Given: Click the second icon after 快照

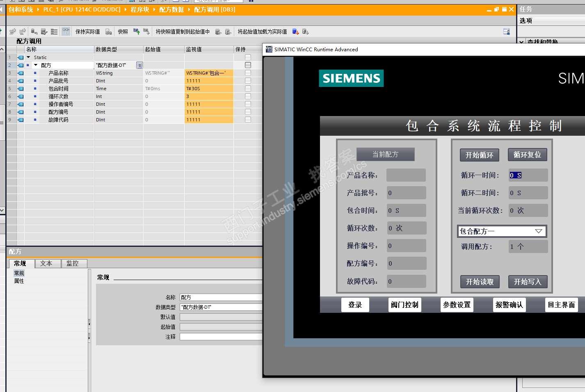Looking at the screenshot, I should coord(146,32).
